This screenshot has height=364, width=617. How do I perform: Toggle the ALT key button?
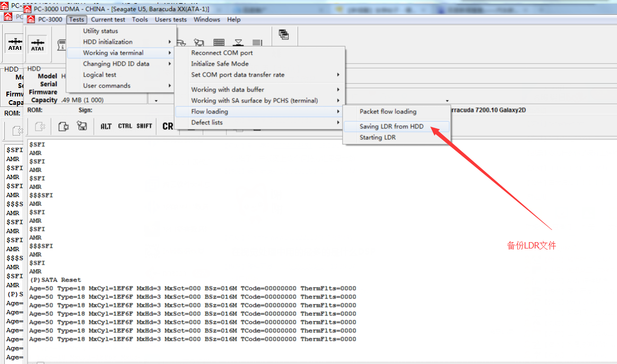[106, 126]
